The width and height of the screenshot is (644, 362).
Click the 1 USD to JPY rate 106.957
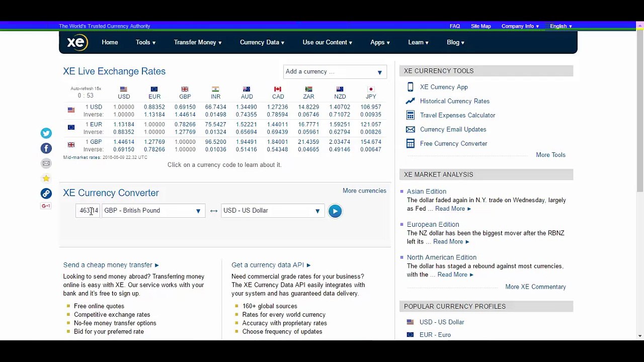371,107
